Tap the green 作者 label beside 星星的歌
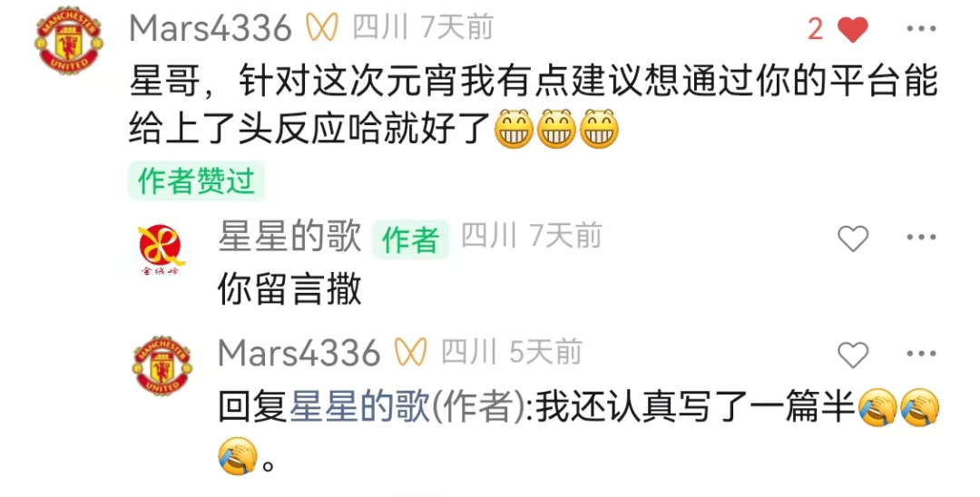 pyautogui.click(x=411, y=239)
